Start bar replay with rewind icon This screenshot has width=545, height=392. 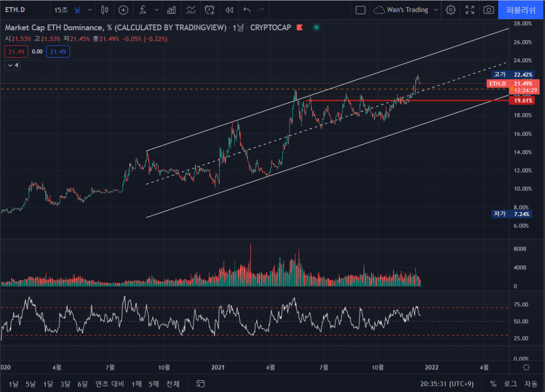click(229, 10)
